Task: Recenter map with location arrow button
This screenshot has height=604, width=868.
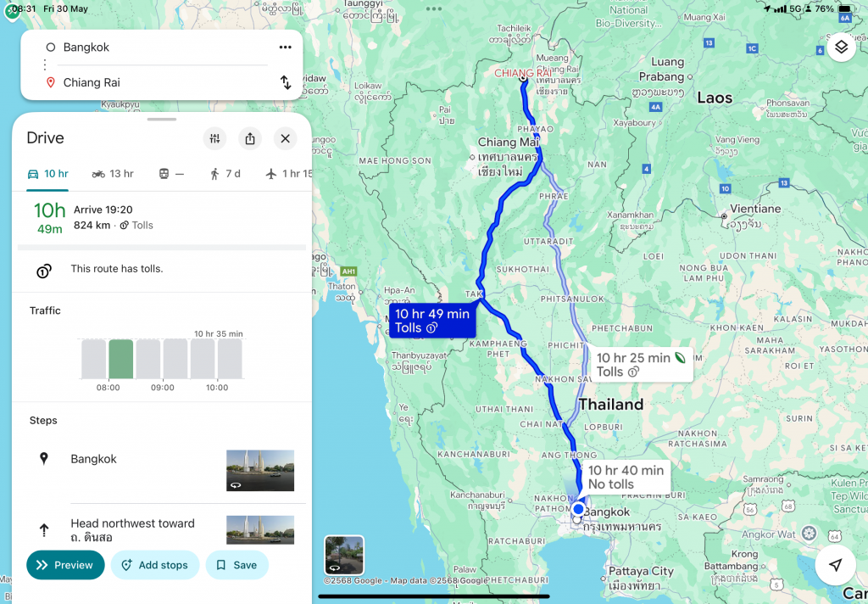Action: coord(835,565)
